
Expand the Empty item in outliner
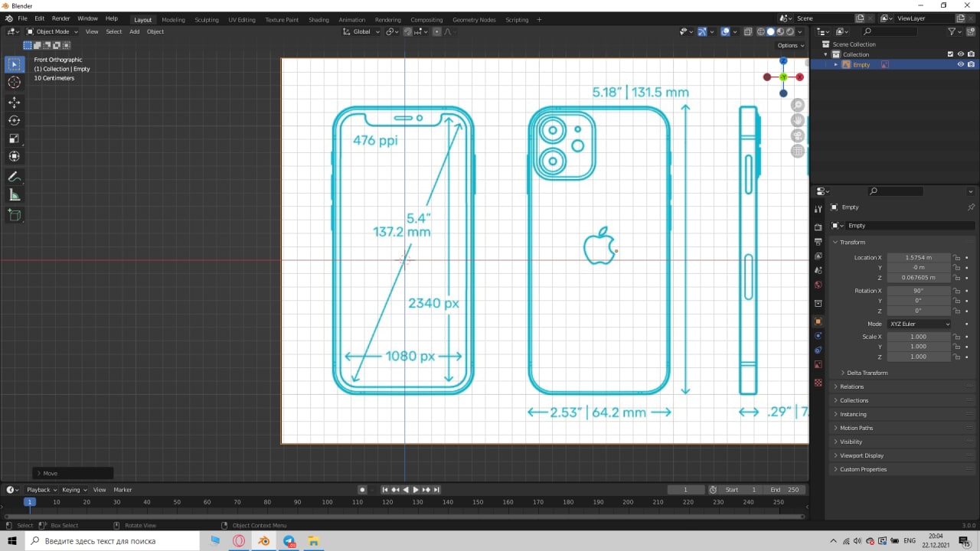836,64
